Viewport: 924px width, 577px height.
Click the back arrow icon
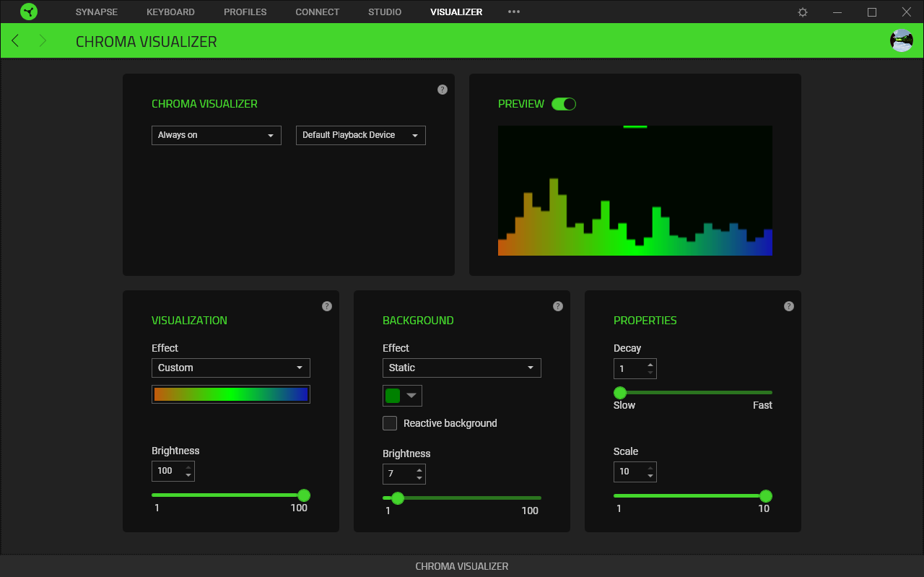click(x=15, y=40)
